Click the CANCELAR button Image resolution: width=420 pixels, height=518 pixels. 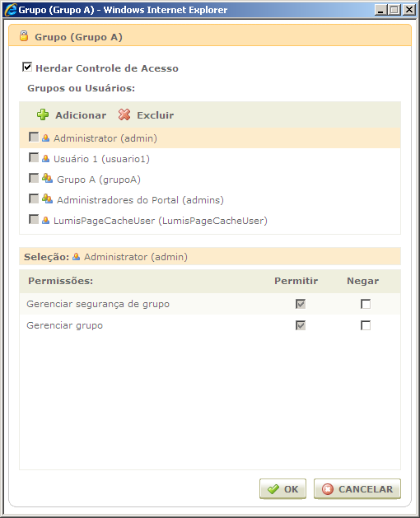357,489
